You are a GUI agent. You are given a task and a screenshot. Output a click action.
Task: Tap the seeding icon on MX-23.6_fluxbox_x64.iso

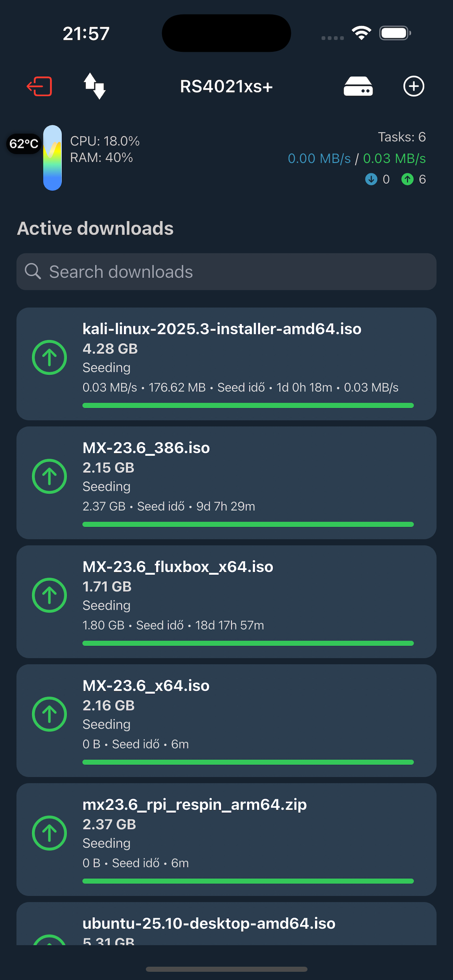click(x=49, y=595)
